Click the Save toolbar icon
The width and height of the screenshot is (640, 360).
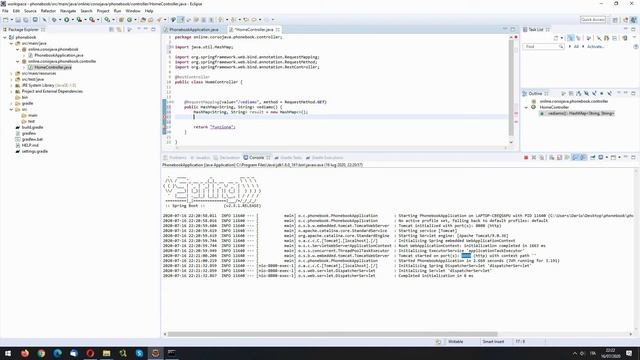[18, 20]
